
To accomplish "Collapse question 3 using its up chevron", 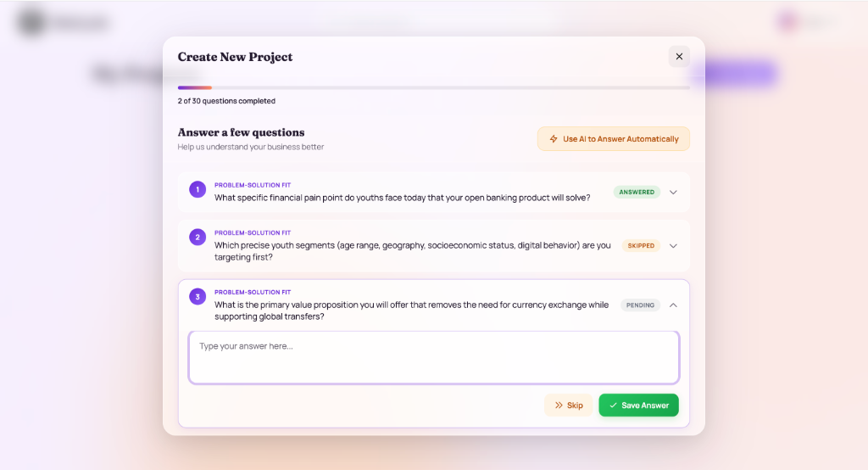I will pyautogui.click(x=673, y=305).
